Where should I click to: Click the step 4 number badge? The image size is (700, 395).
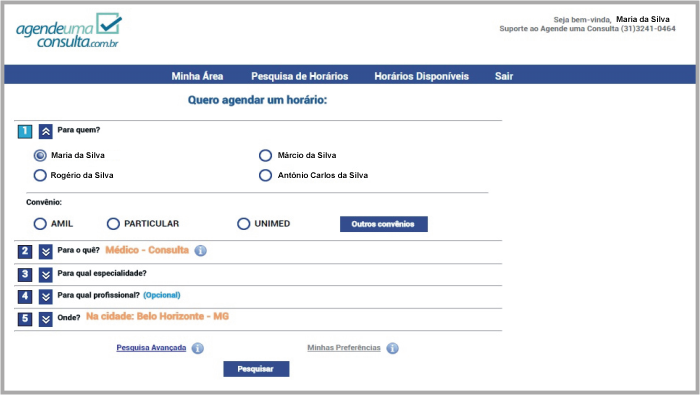click(25, 297)
